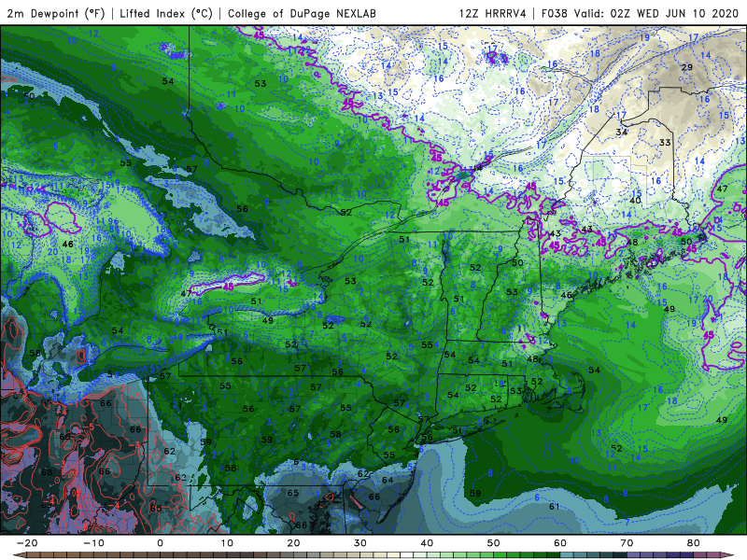This screenshot has width=747, height=560.
Task: Click the "12Z HRRRV4" model run label
Action: [x=493, y=13]
